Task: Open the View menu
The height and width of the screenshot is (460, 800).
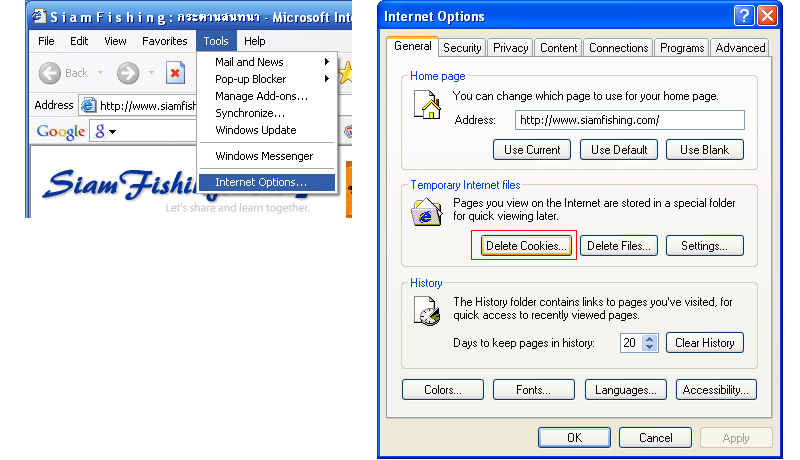Action: click(115, 41)
